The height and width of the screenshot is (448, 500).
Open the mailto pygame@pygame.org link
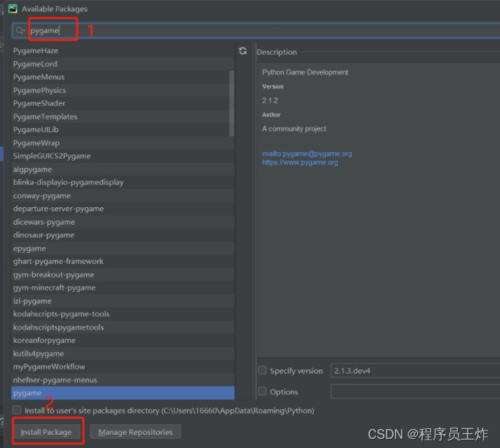coord(307,154)
